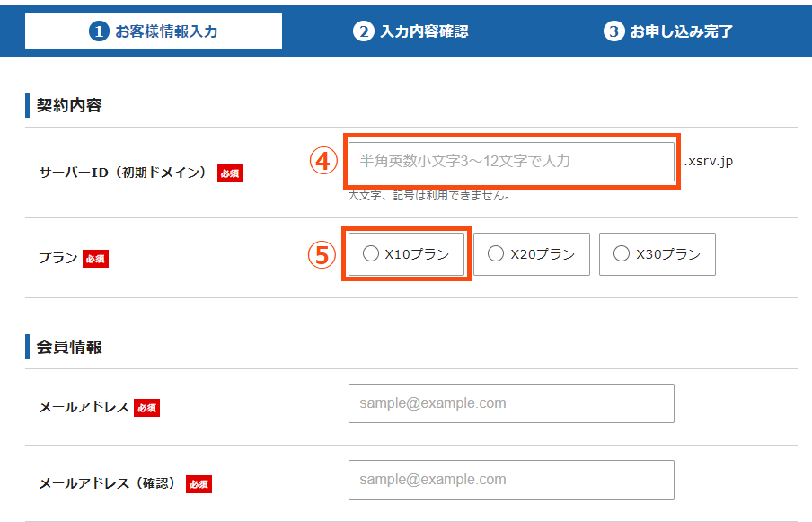This screenshot has height=522, width=812.
Task: Click the メールアドレス email input field
Action: [511, 403]
